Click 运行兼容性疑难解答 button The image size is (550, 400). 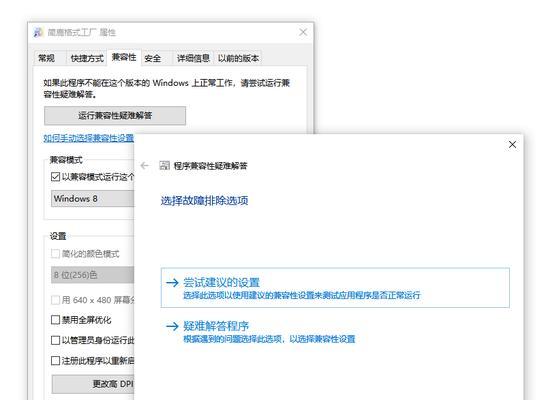[x=115, y=115]
